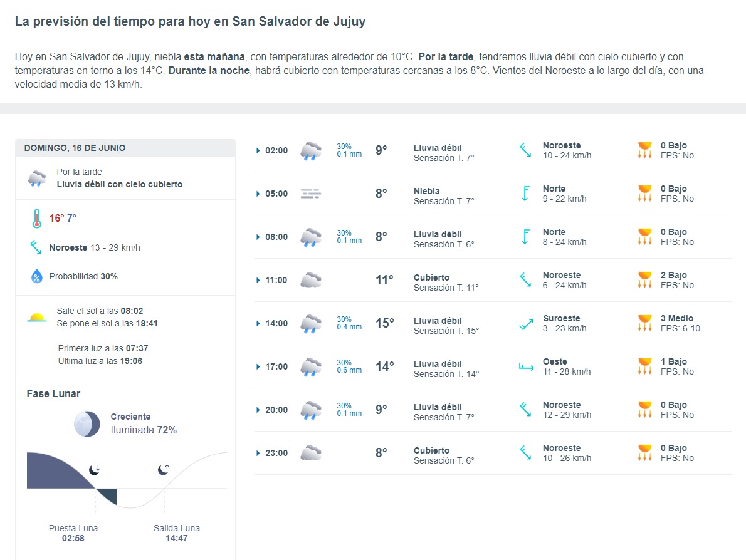Viewport: 746px width, 560px height.
Task: Click the UV index icon for 3 Medio
Action: (644, 323)
